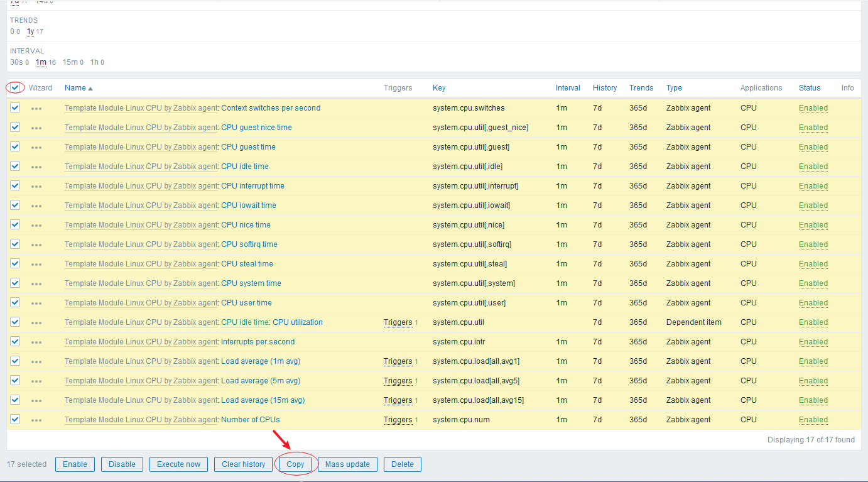Deselect the CPU idle time checkbox
The height and width of the screenshot is (482, 868).
click(15, 166)
